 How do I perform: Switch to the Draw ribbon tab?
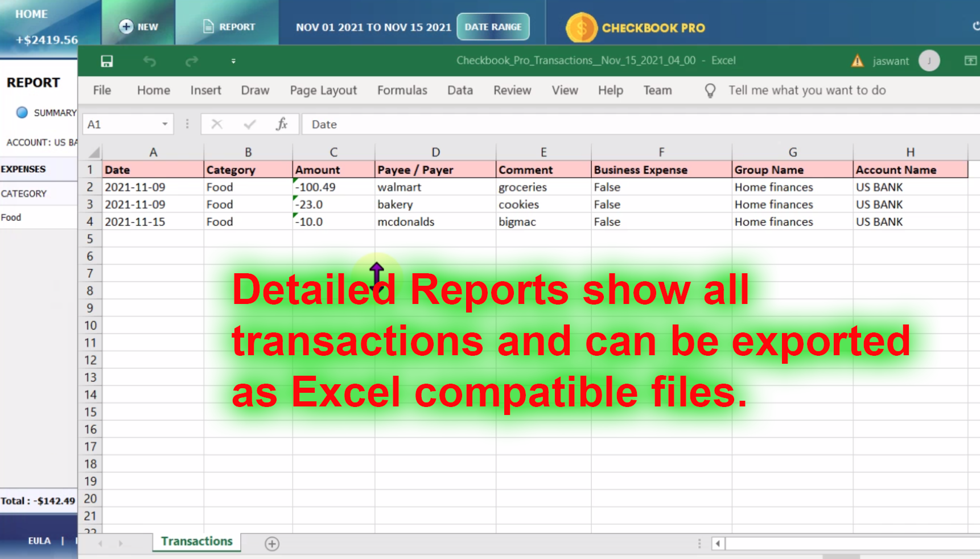[255, 90]
